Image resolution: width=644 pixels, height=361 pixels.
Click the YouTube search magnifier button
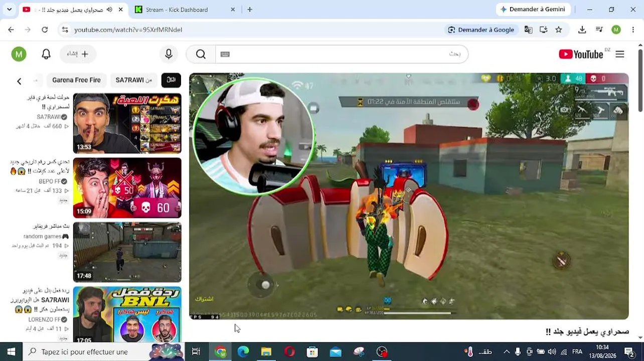[x=201, y=54]
